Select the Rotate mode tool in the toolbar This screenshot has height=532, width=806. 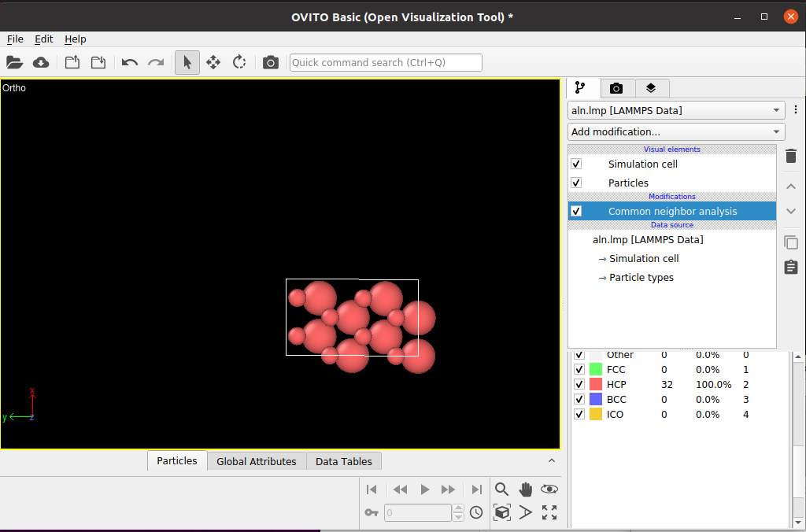(x=239, y=62)
